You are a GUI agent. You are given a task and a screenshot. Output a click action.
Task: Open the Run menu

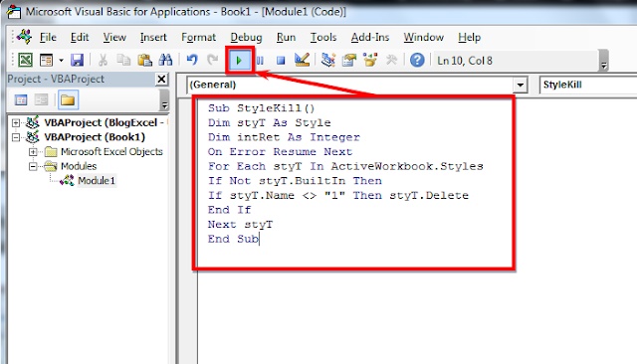[x=286, y=38]
